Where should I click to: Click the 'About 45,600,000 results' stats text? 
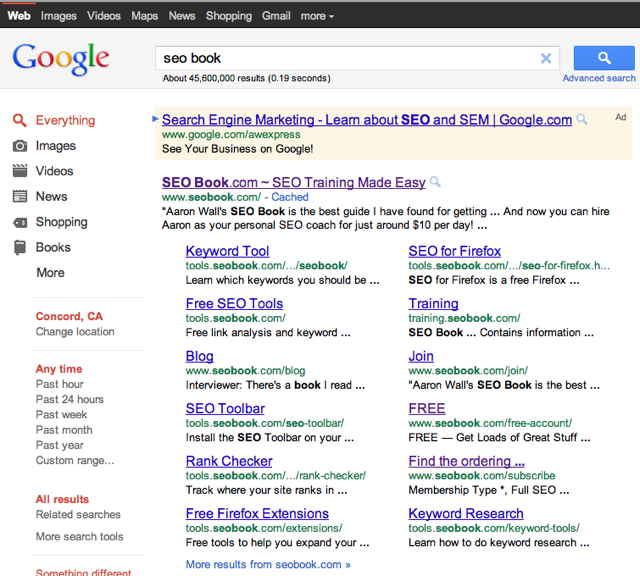pyautogui.click(x=247, y=78)
